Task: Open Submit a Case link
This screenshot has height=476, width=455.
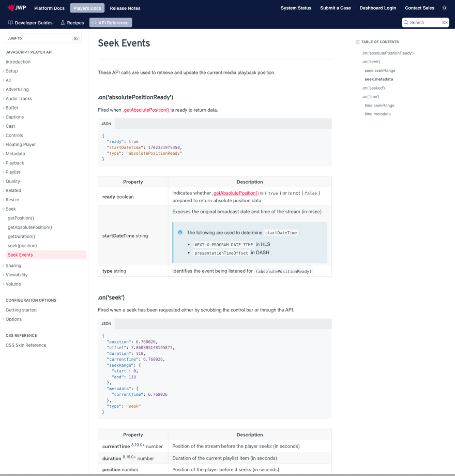Action: point(335,8)
